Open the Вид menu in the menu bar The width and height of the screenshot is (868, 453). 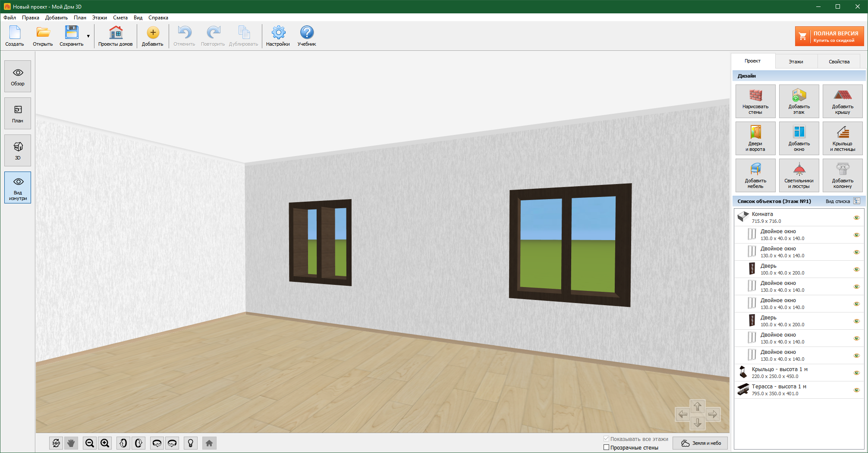click(138, 18)
